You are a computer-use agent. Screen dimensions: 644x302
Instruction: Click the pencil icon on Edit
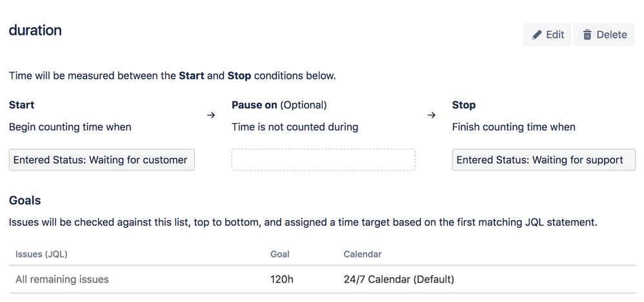[x=537, y=35]
